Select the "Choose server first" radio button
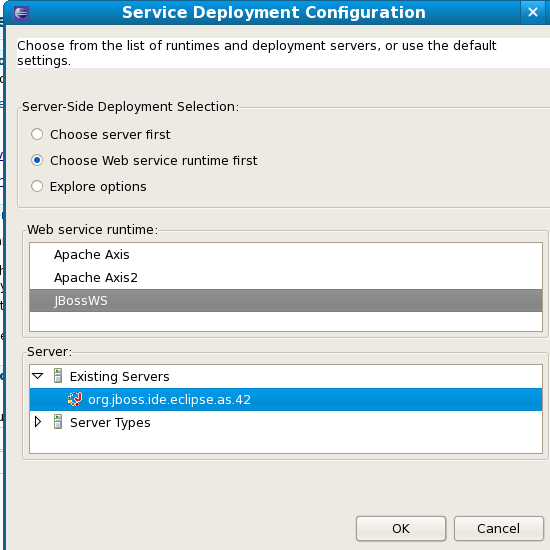550x550 pixels. [37, 134]
